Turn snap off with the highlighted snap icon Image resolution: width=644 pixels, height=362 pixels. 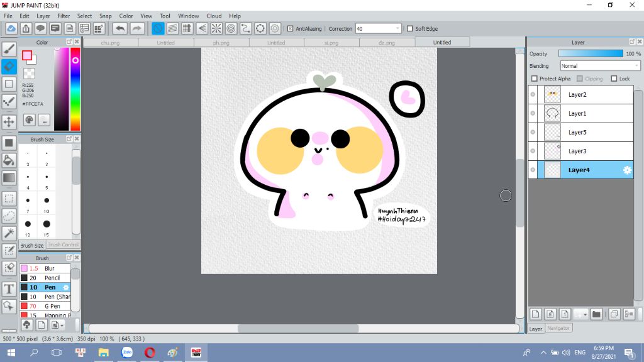158,28
